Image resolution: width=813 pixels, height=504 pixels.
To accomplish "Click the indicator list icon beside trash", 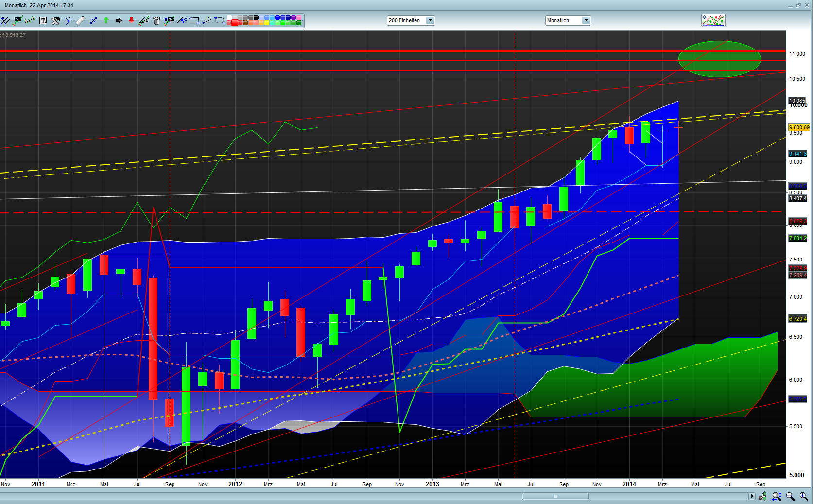I will coord(169,20).
